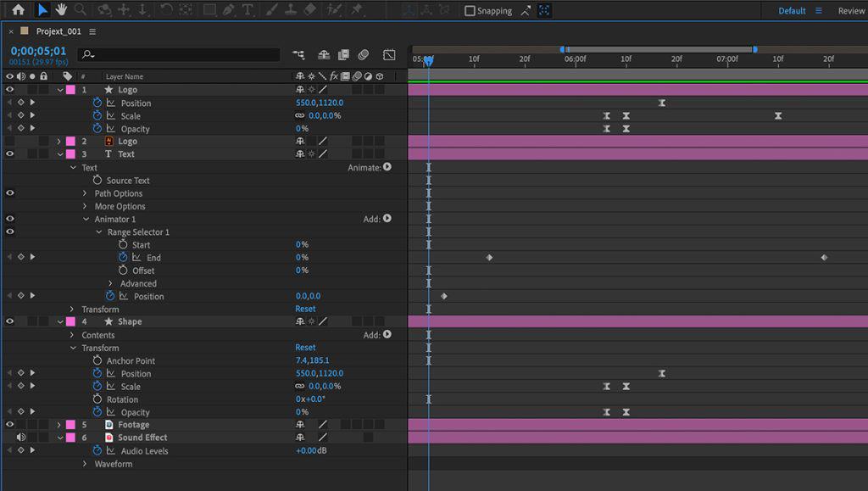Mute the Sound Effect layer audio
The width and height of the screenshot is (868, 491).
tap(21, 438)
